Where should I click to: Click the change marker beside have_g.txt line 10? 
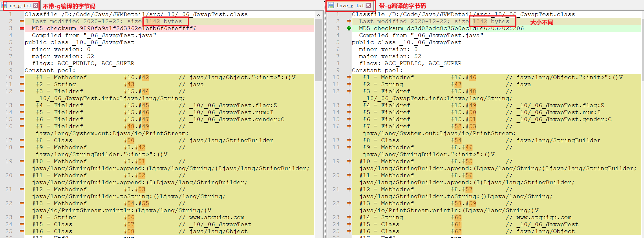pyautogui.click(x=349, y=77)
